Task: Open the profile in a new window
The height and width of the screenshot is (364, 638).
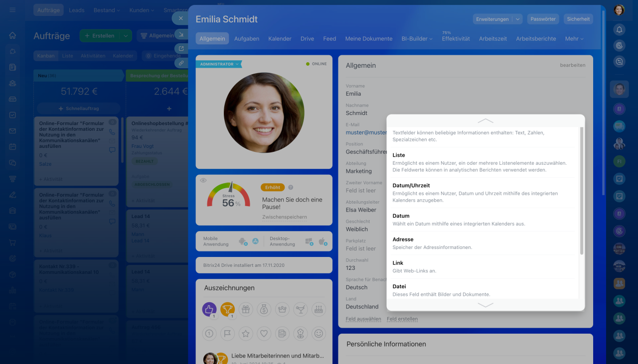Action: point(181,49)
